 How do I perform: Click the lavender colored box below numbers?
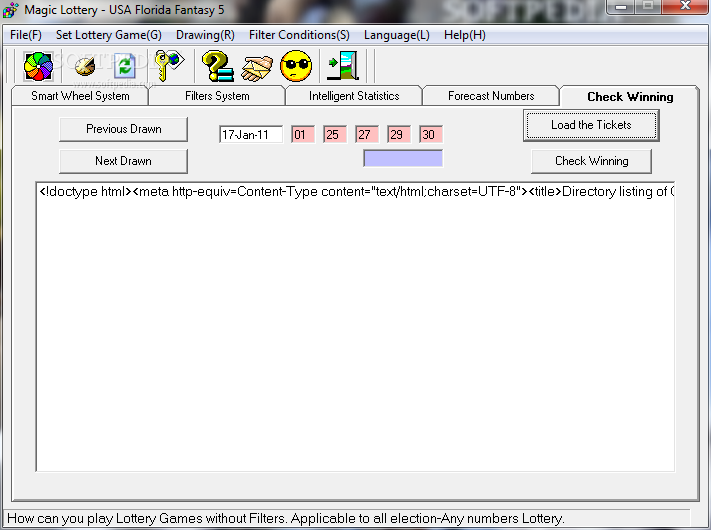point(403,158)
